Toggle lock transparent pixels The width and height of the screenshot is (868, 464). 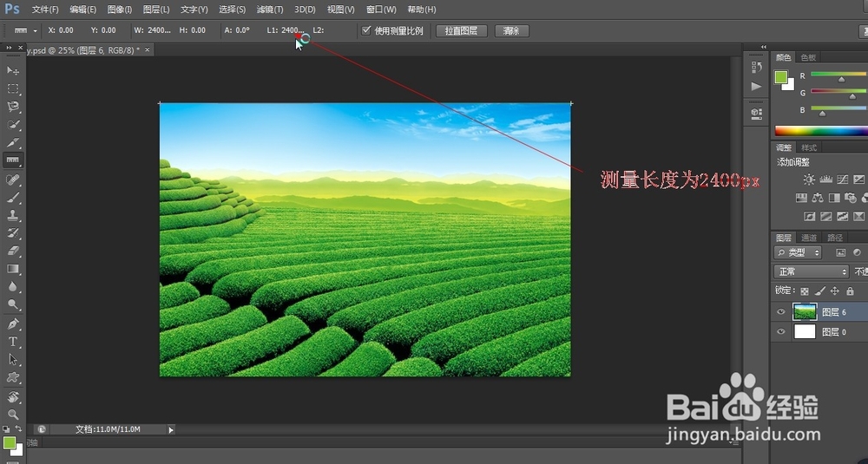point(805,291)
